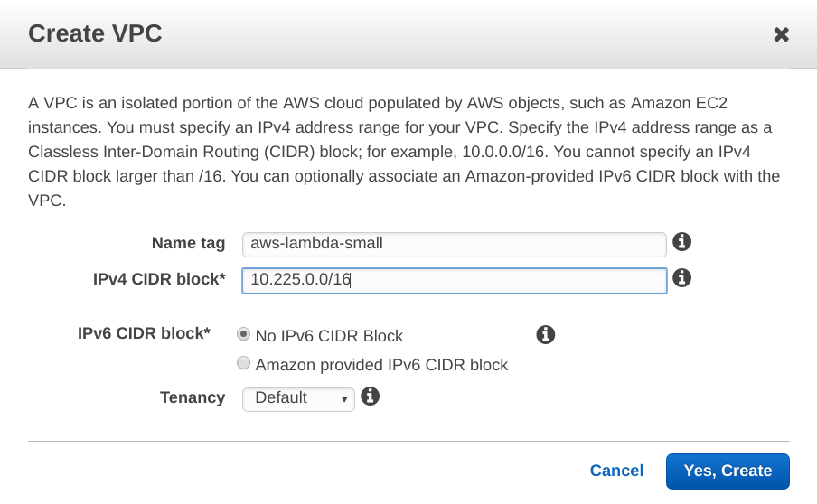This screenshot has width=817, height=504.
Task: Click the 'Name tag' field label
Action: pos(188,243)
